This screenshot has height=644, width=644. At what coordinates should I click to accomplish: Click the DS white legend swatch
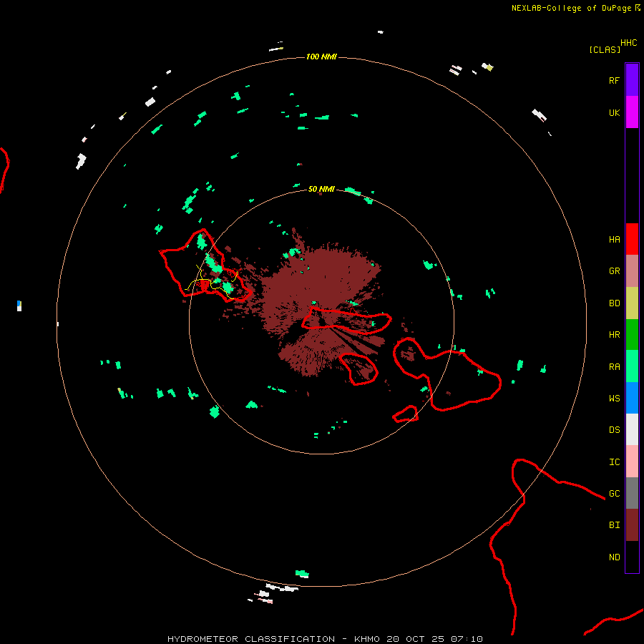pos(632,429)
